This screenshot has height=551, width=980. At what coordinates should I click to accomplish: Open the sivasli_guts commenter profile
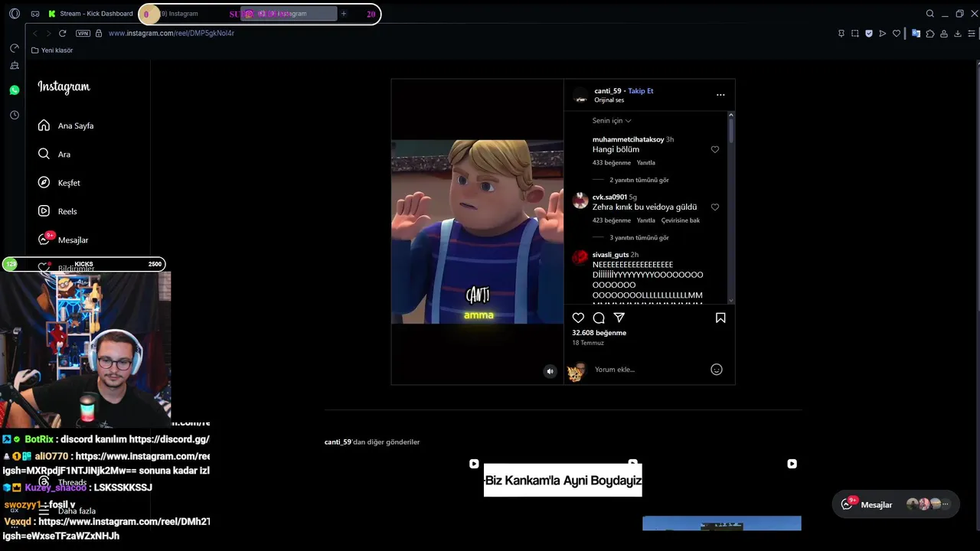610,255
